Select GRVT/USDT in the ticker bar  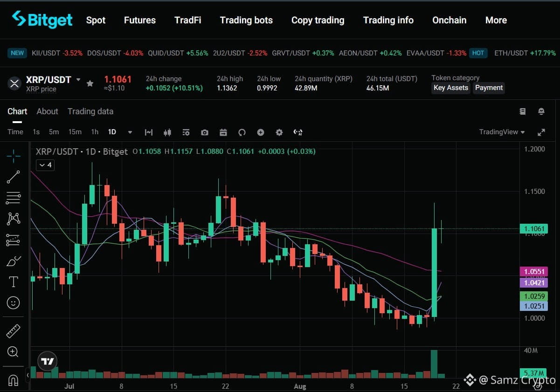303,53
